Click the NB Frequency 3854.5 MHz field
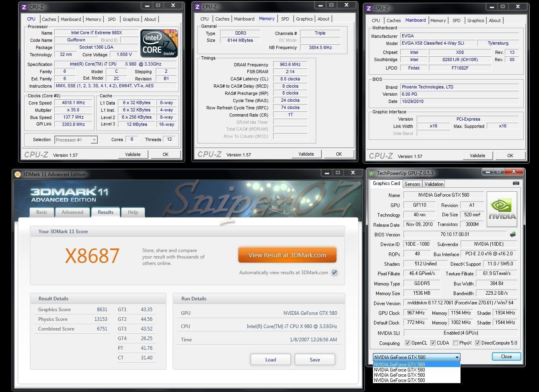 [320, 47]
